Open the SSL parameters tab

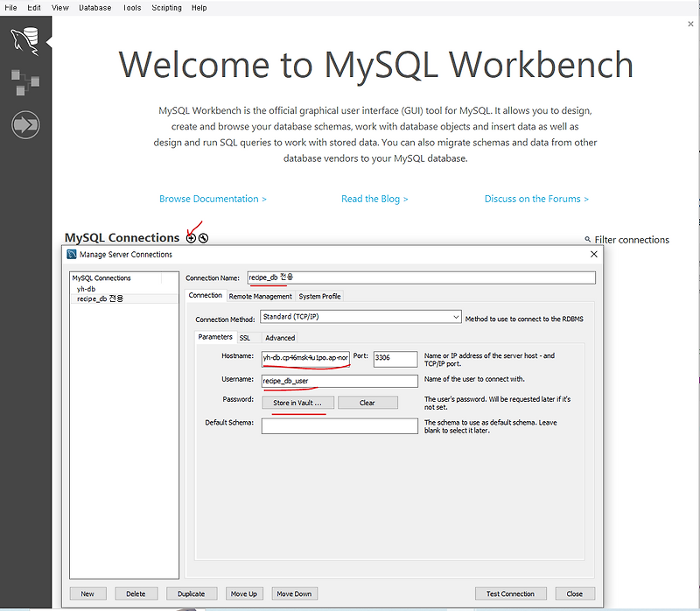click(x=245, y=337)
